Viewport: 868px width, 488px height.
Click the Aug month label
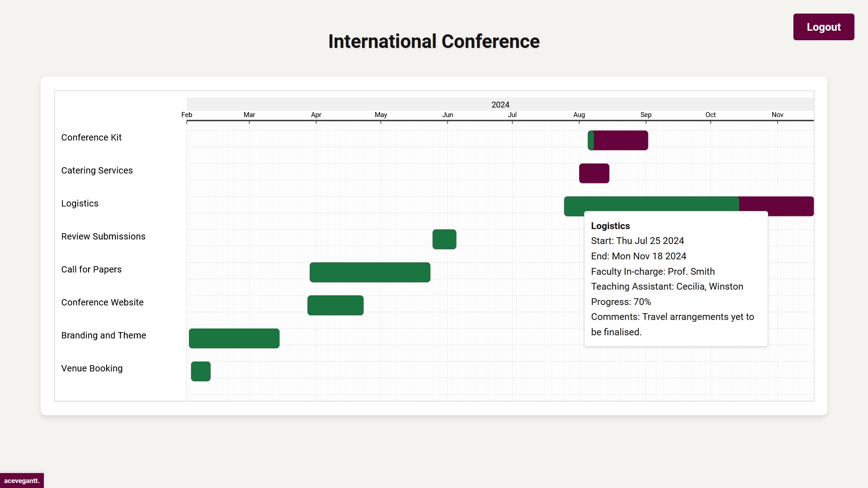click(579, 115)
